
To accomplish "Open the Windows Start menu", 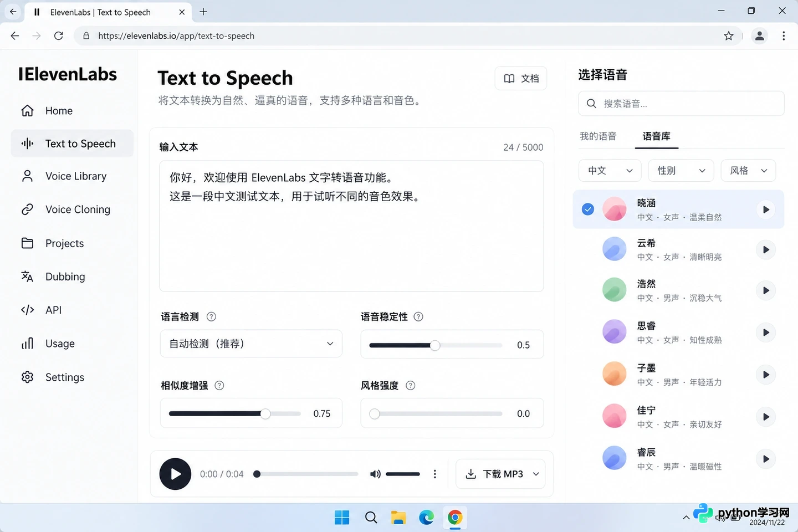I will click(x=342, y=518).
